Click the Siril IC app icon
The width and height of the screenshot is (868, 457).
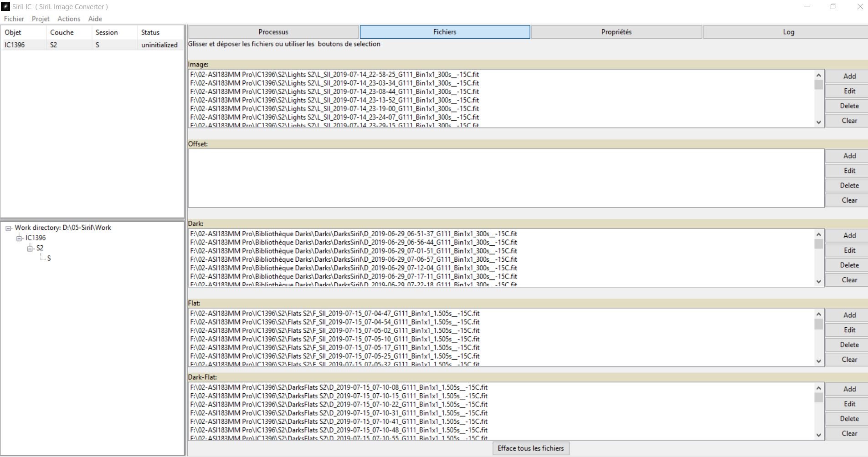tap(6, 6)
